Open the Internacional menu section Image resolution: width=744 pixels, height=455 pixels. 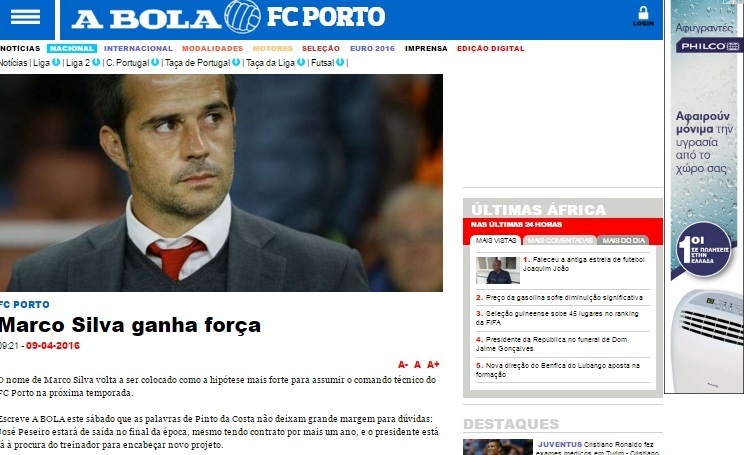(139, 48)
